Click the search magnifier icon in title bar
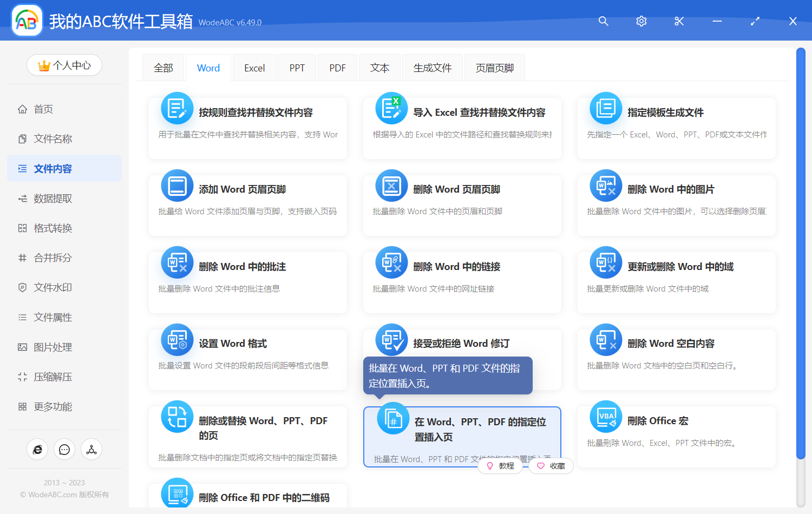Image resolution: width=812 pixels, height=514 pixels. pyautogui.click(x=604, y=21)
